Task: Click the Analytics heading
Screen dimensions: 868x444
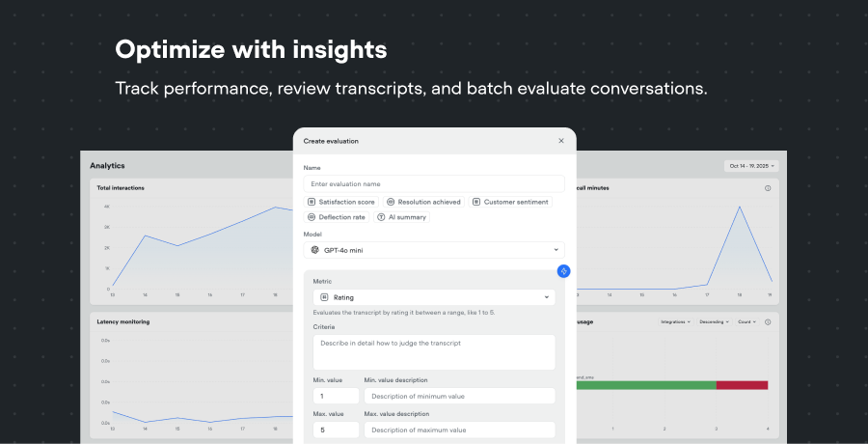Action: tap(107, 166)
